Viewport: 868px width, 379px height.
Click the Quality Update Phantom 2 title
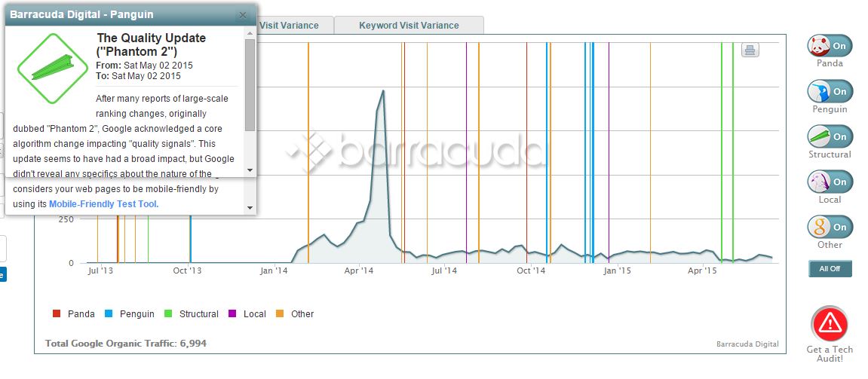[x=151, y=44]
